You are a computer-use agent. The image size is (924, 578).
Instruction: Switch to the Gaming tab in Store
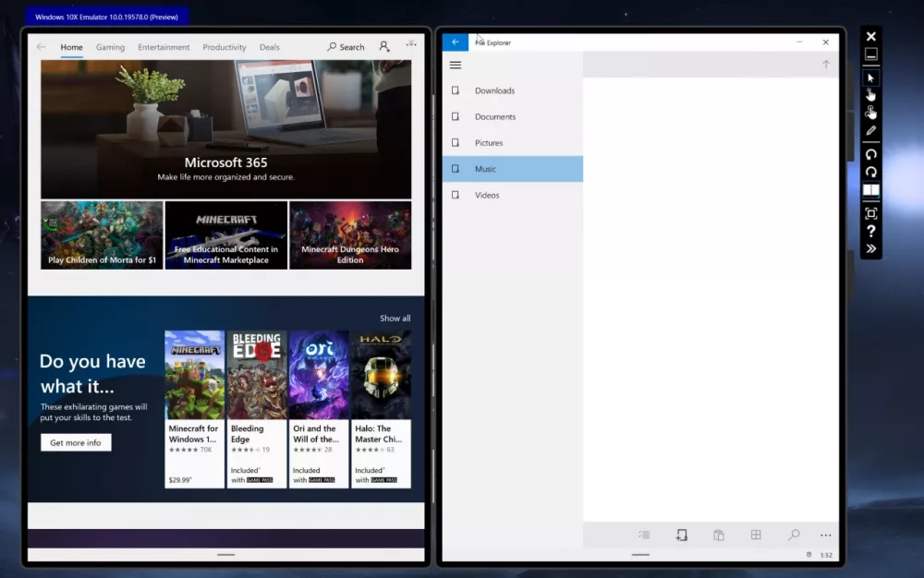click(x=110, y=47)
